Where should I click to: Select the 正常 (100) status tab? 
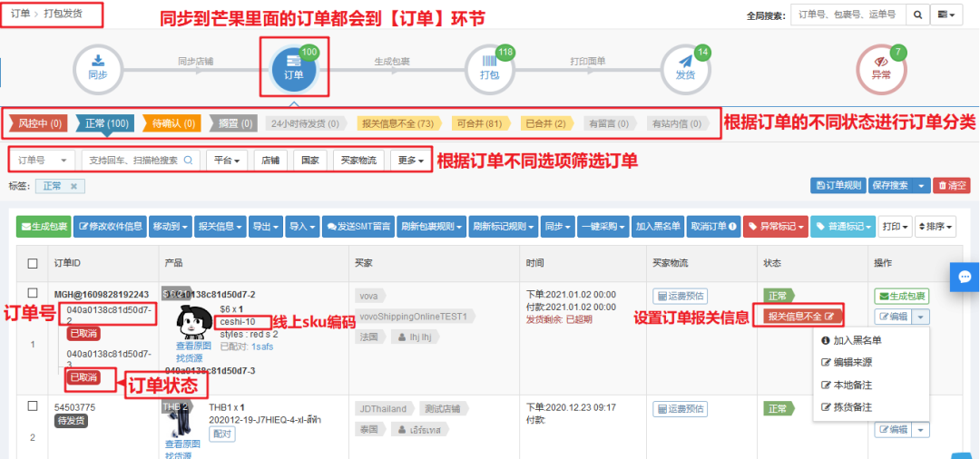(106, 123)
